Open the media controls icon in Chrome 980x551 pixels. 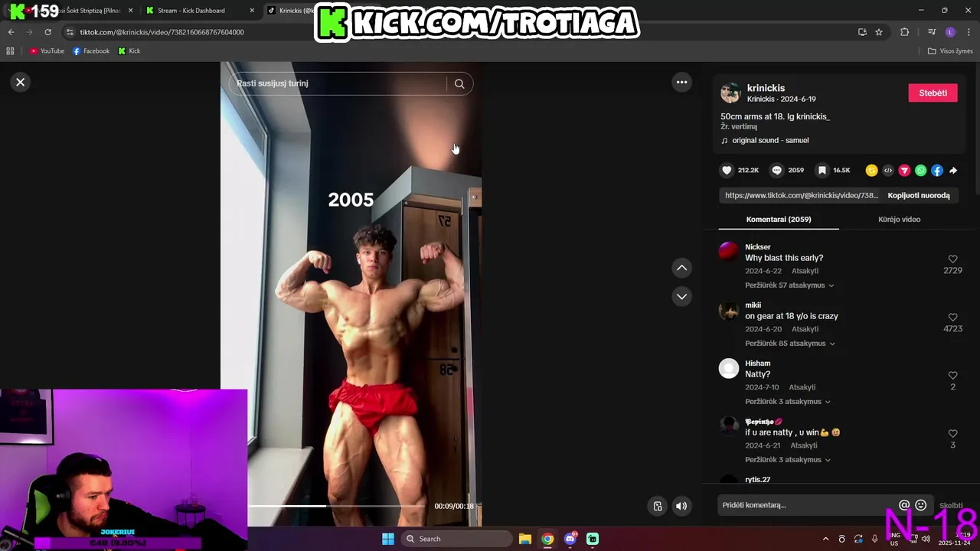(932, 32)
